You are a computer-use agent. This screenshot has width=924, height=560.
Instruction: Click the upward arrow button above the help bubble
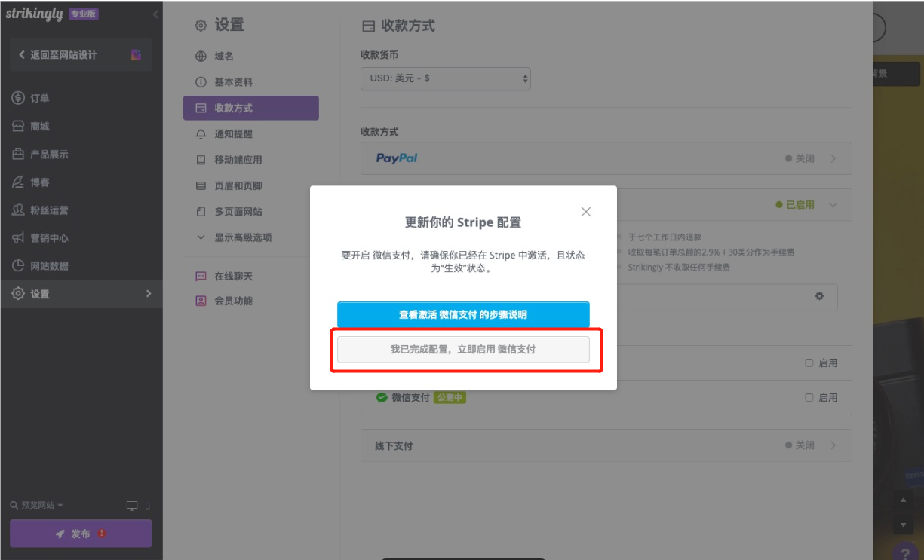[904, 500]
